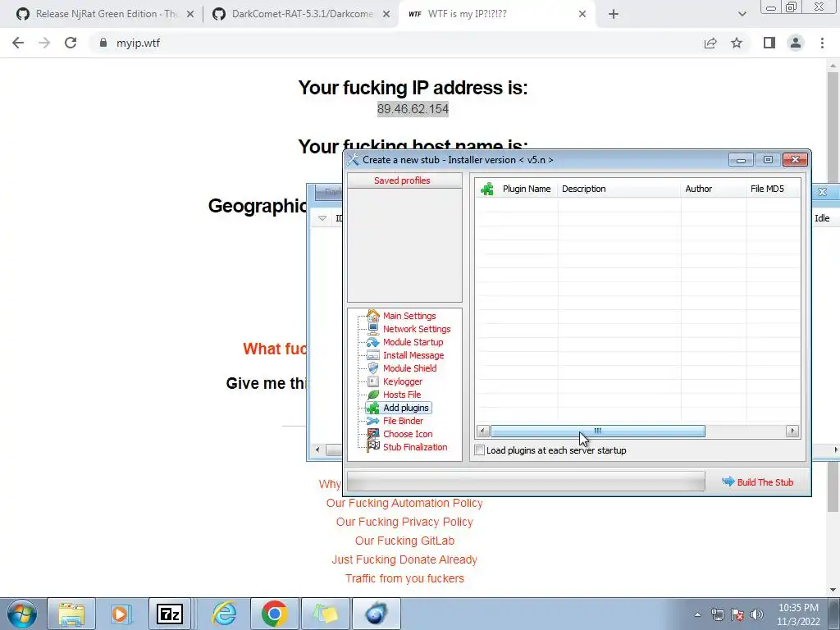
Task: Reload the myip.wtf page
Action: (x=71, y=43)
